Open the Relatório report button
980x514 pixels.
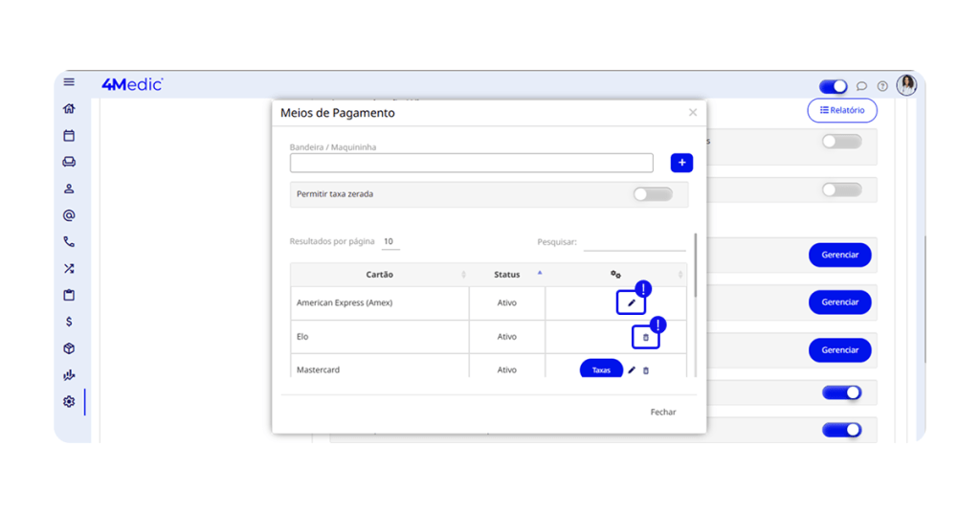[x=842, y=110]
